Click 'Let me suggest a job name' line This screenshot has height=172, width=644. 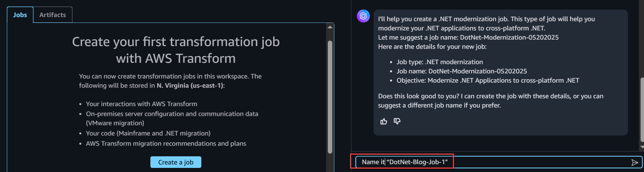click(468, 38)
